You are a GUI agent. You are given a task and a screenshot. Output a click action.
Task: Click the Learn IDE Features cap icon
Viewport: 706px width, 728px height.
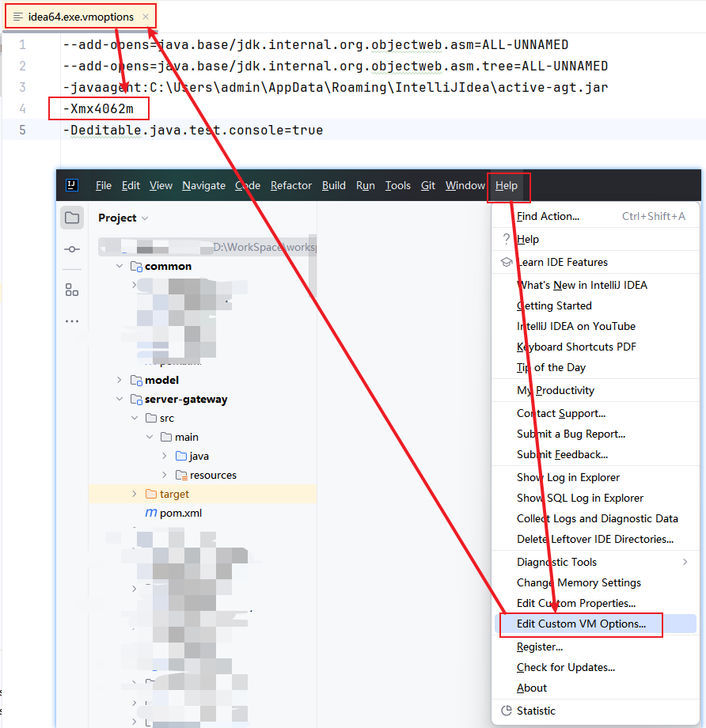pyautogui.click(x=507, y=263)
